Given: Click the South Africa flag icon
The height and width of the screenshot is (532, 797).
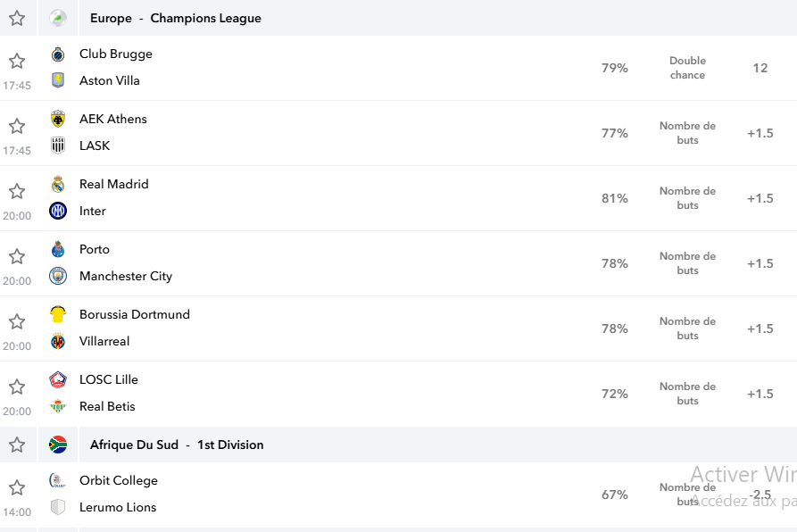Looking at the screenshot, I should pyautogui.click(x=58, y=445).
